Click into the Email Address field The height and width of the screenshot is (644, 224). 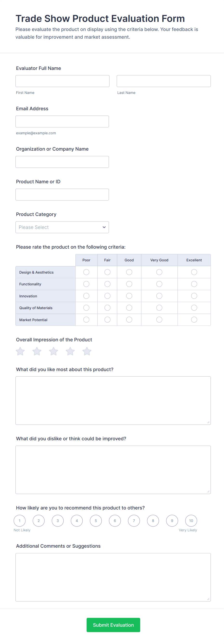(x=62, y=122)
